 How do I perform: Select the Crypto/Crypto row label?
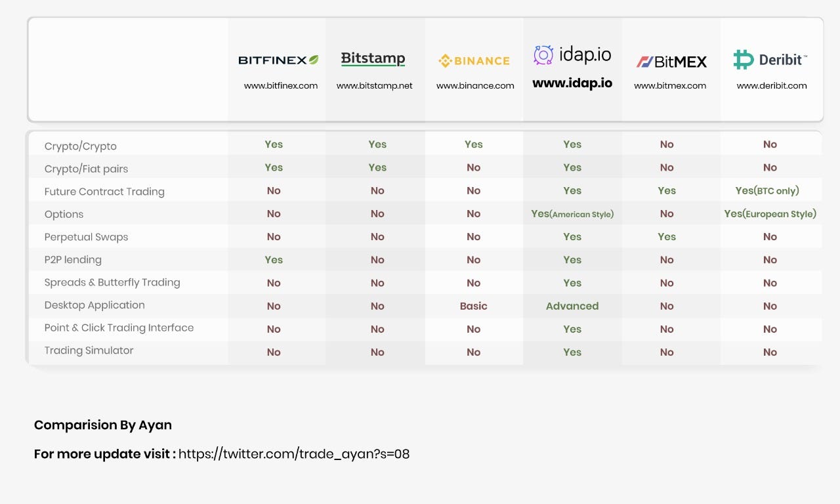coord(81,146)
